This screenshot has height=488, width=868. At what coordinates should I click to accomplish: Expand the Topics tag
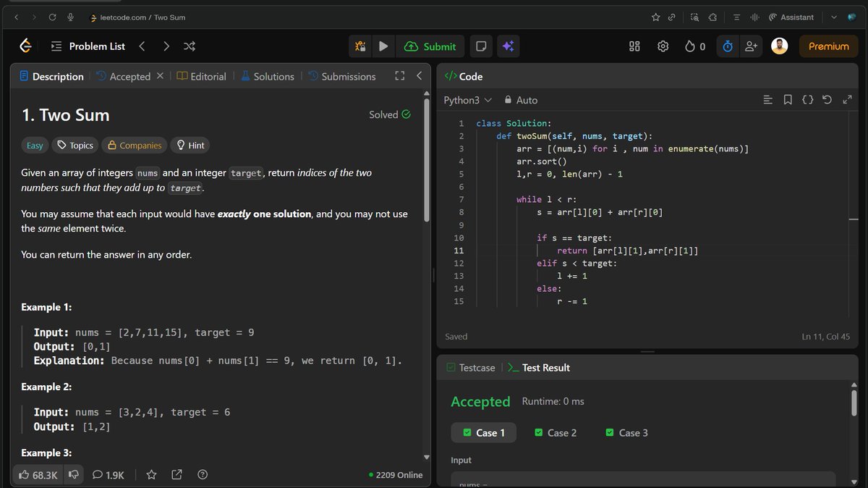75,146
